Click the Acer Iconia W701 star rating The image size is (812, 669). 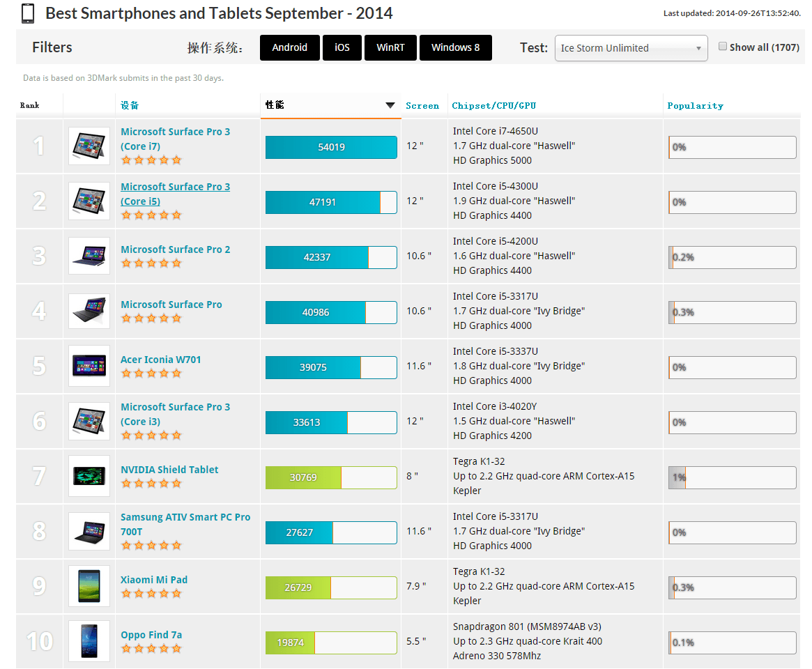pyautogui.click(x=151, y=374)
